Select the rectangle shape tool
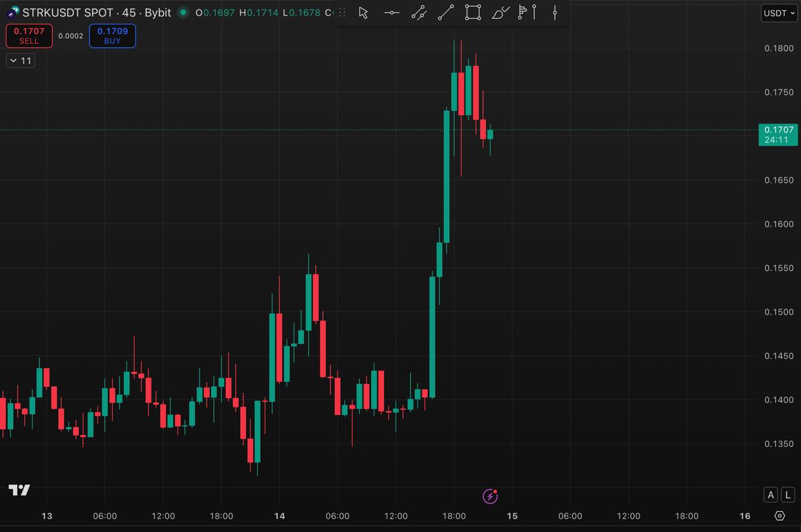The image size is (801, 532). pos(473,13)
